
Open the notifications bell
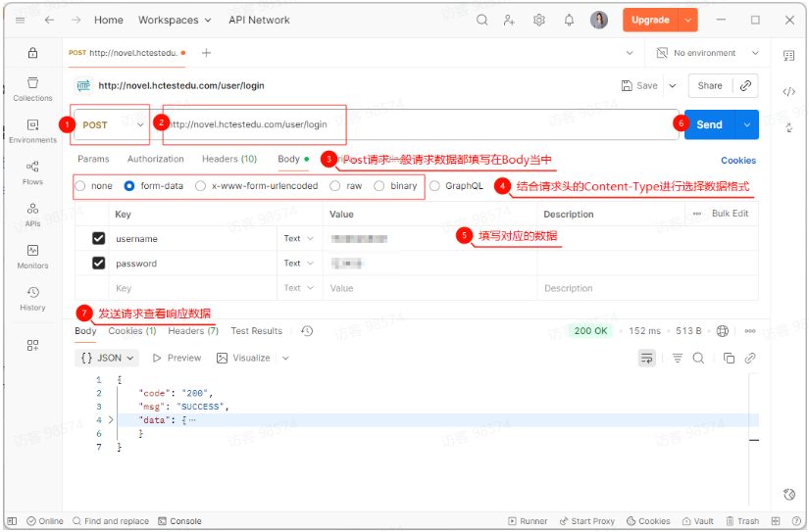(569, 21)
